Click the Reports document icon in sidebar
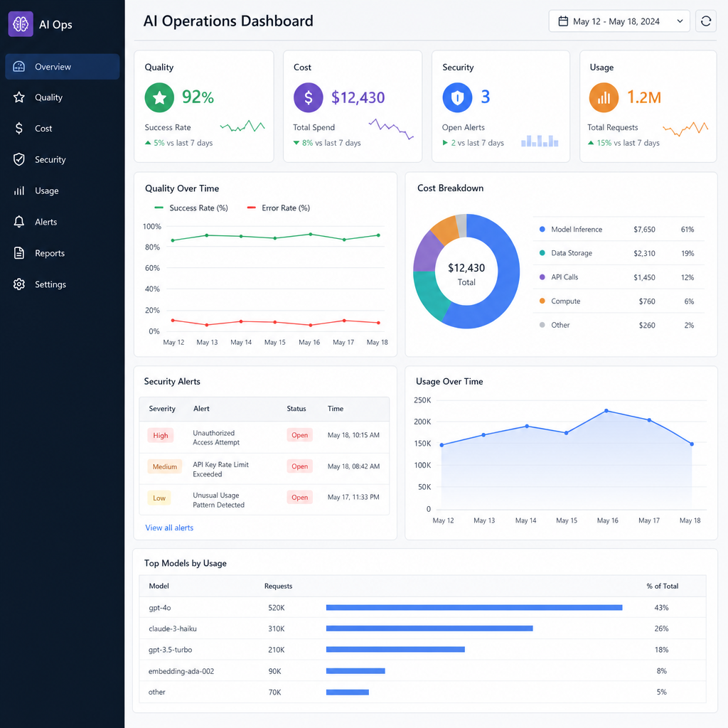The height and width of the screenshot is (728, 728). coord(19,252)
